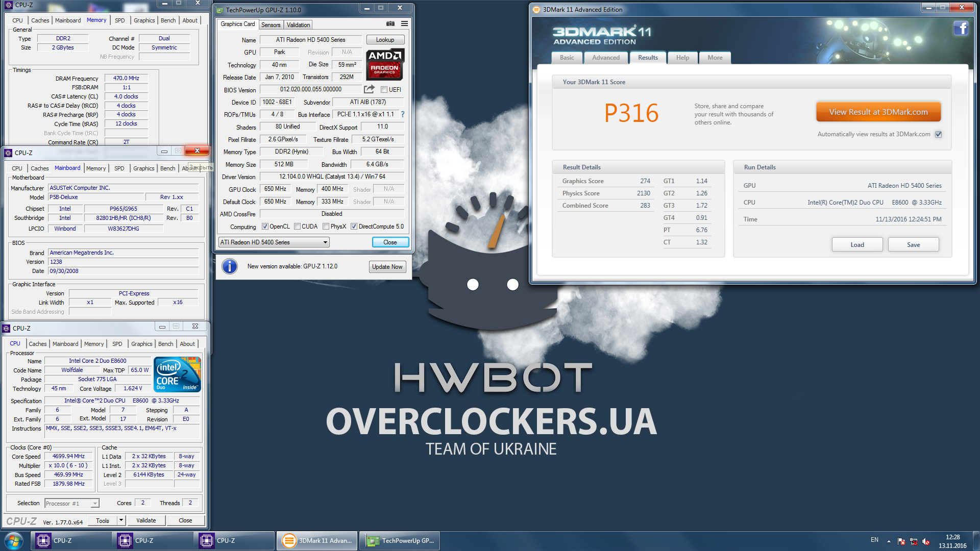Open the Basic tab in 3DMark 11
This screenshot has width=980, height=551.
click(x=567, y=58)
